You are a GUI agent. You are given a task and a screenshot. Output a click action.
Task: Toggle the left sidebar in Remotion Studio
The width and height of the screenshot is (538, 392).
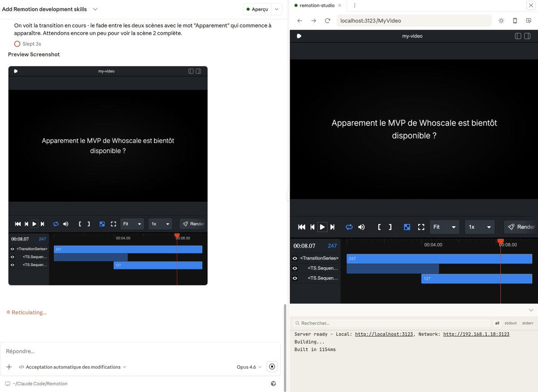click(x=518, y=36)
